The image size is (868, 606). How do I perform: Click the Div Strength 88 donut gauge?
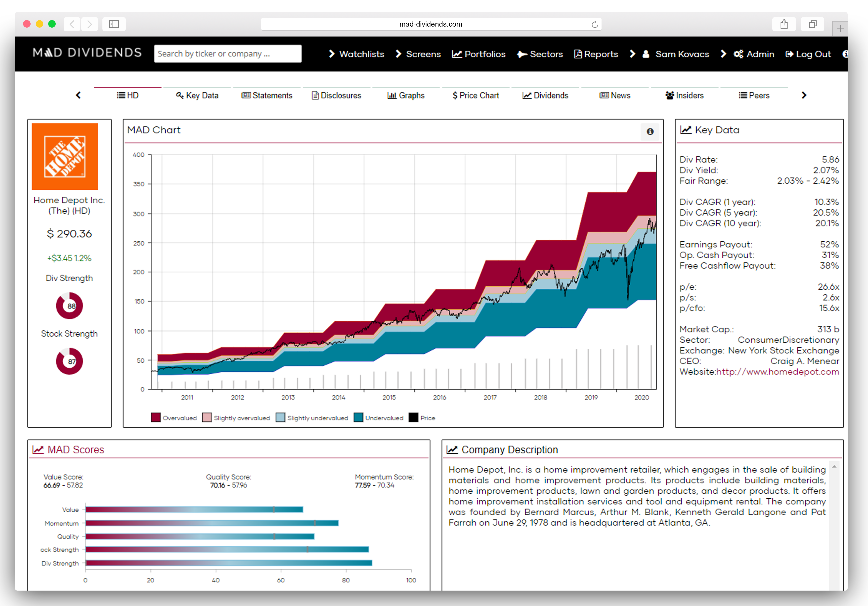pos(69,305)
